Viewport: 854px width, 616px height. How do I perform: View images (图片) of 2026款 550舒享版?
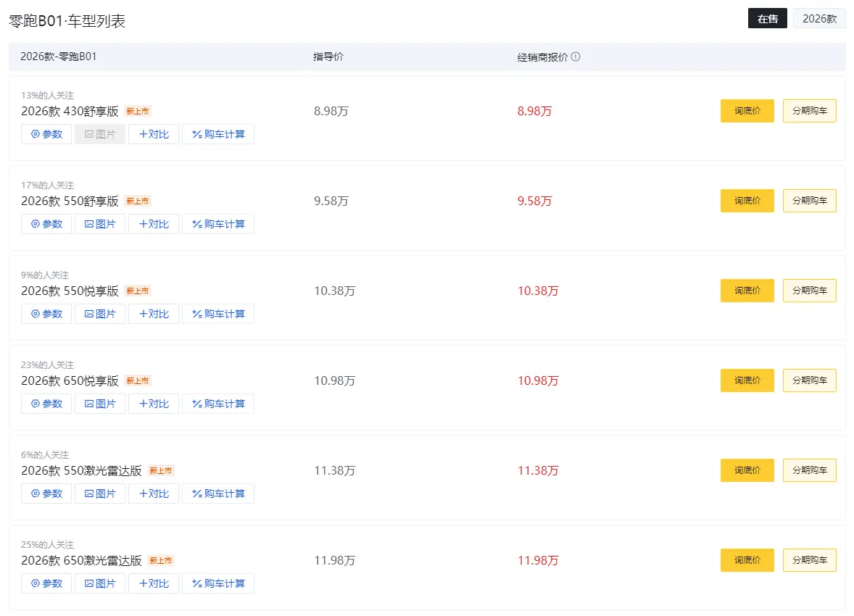(99, 224)
